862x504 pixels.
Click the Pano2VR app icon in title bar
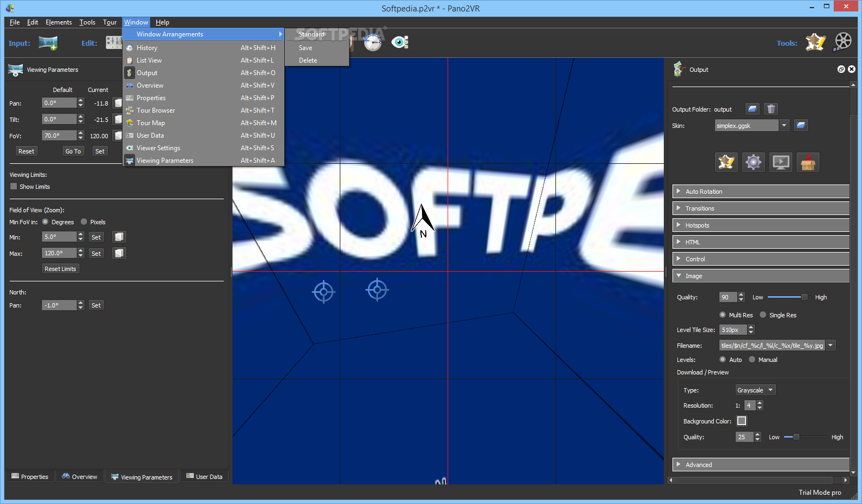click(10, 8)
